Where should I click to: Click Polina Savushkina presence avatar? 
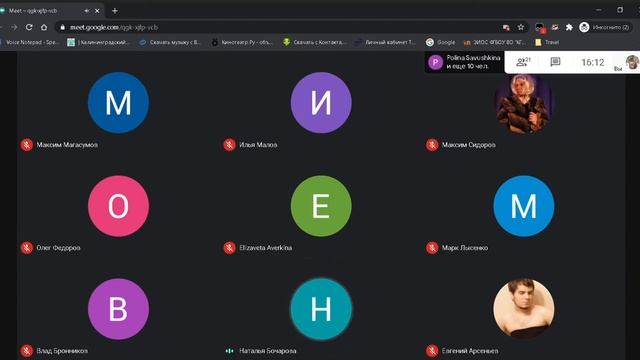(x=436, y=62)
